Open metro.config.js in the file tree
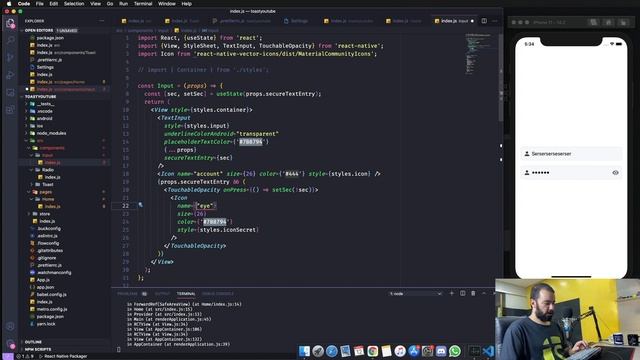The width and height of the screenshot is (640, 360). point(51,309)
